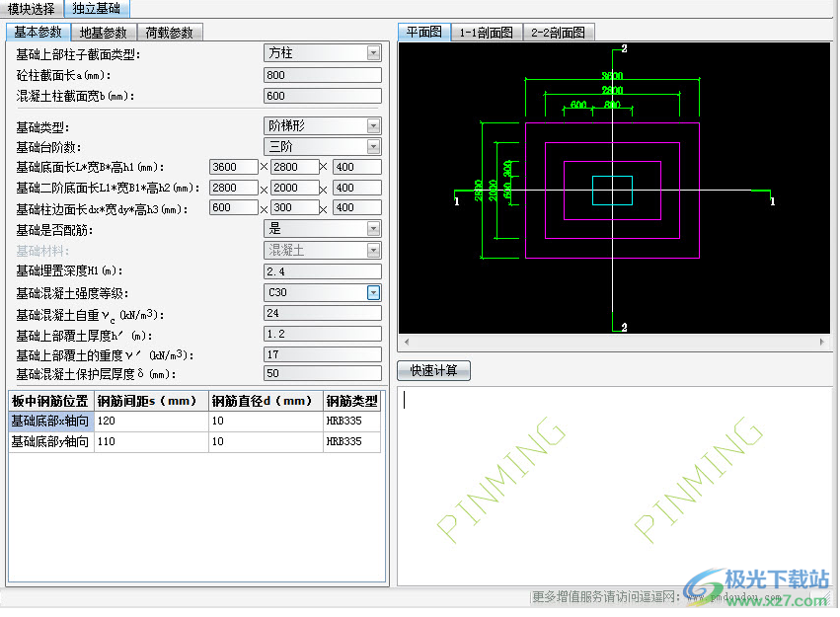Select the 独立基础 tab
The image size is (840, 617).
96,8
